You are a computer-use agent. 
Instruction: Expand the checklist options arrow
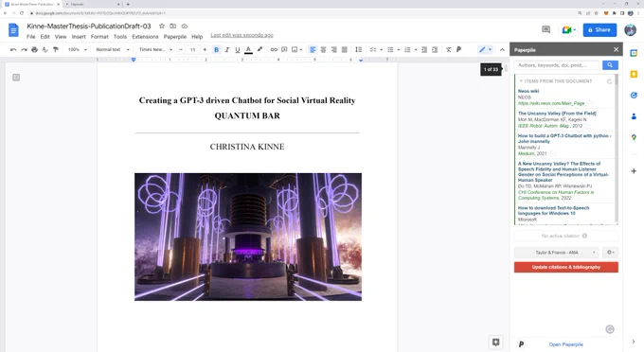click(381, 49)
